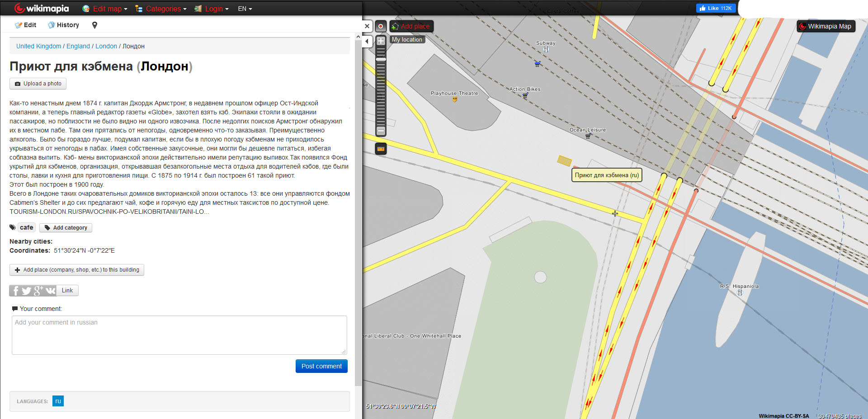Click the map pin marker icon
The height and width of the screenshot is (419, 868).
(94, 25)
